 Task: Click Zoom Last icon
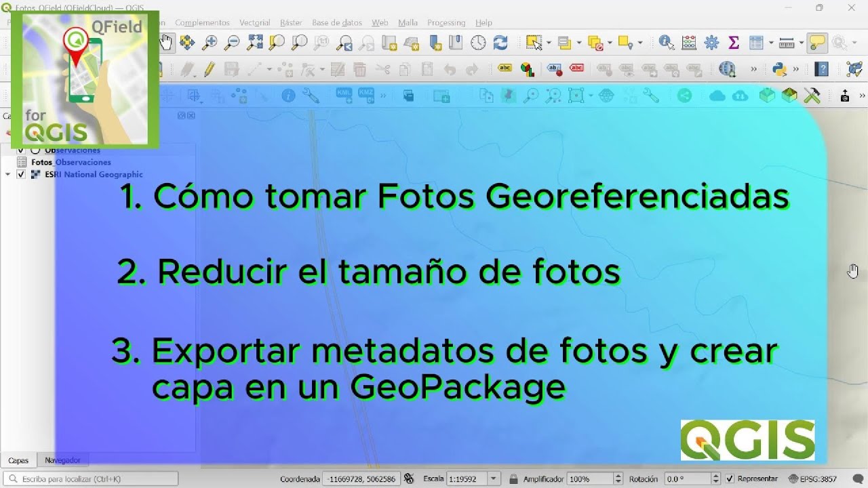click(344, 43)
